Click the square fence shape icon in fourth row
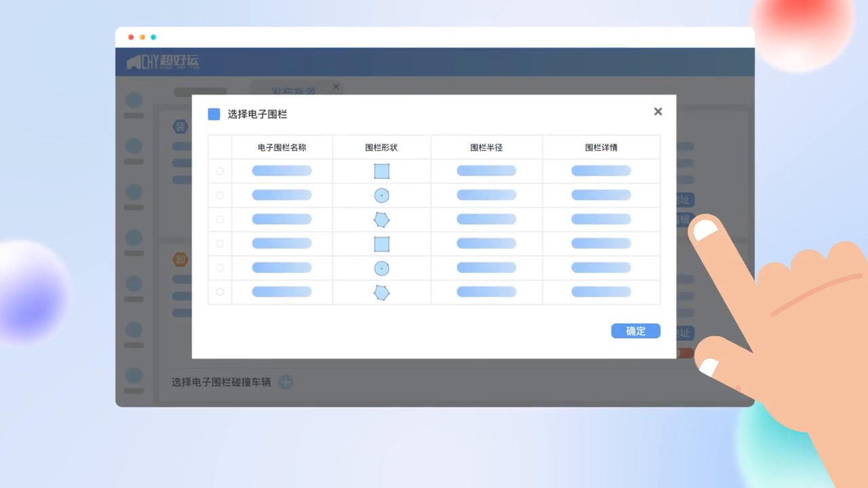 [x=382, y=244]
